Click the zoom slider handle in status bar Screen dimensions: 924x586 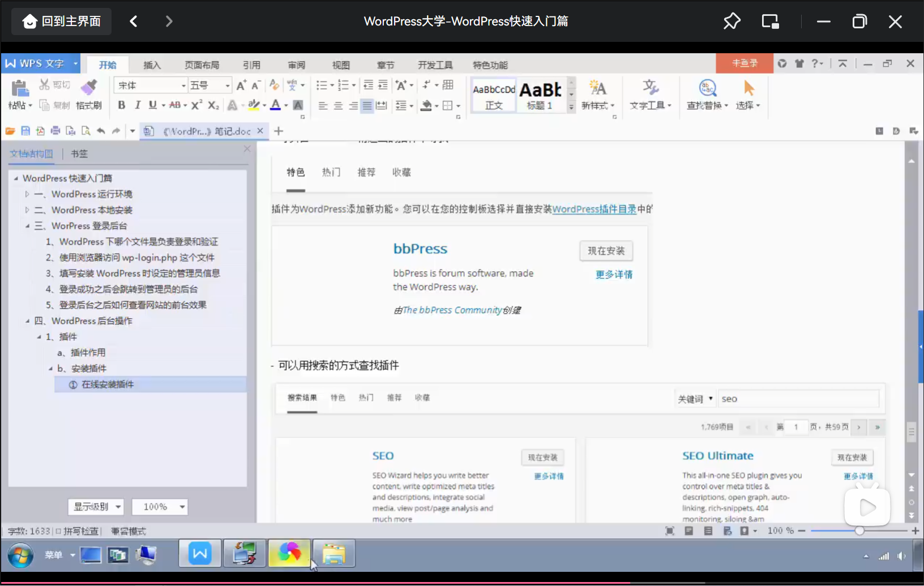coord(859,531)
